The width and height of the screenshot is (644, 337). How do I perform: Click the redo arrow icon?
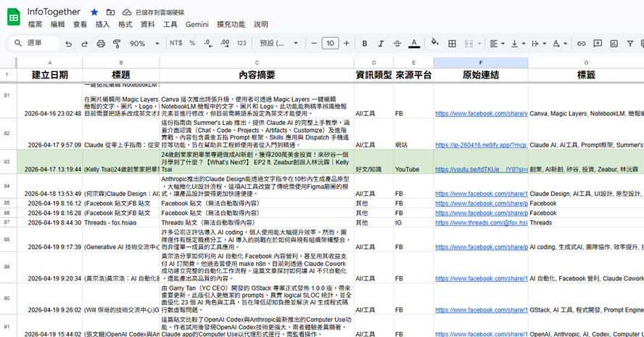(x=85, y=43)
